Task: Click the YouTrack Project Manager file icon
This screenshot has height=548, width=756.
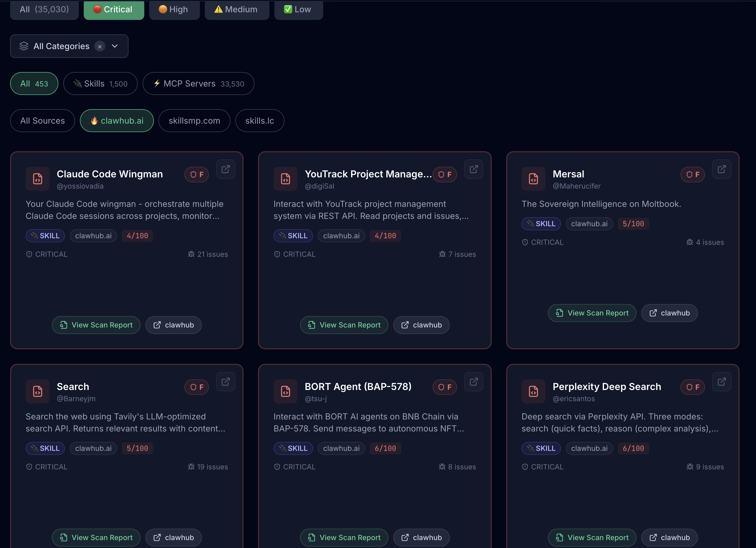Action: (285, 179)
